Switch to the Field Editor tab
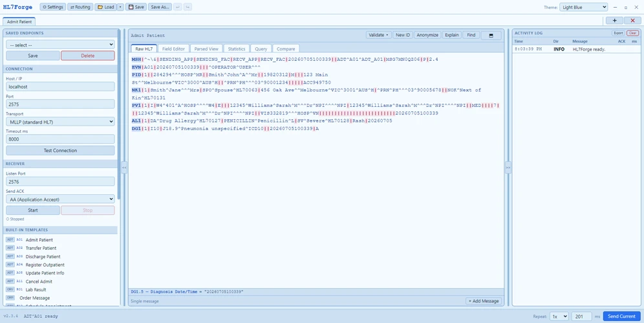Screen dimensions: 644x323 [x=173, y=49]
